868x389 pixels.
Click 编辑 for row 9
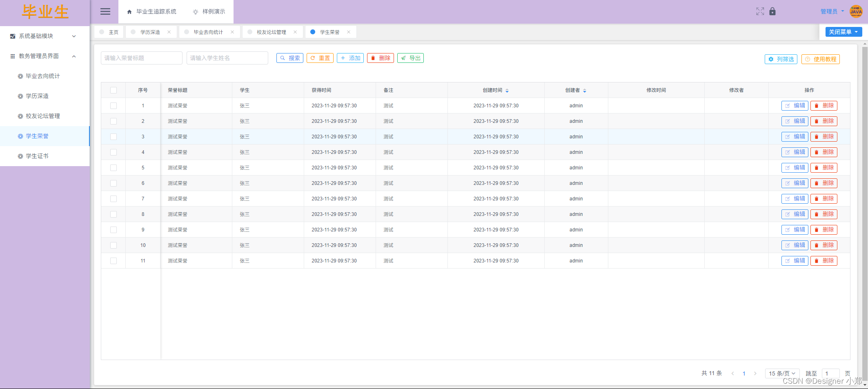(x=795, y=230)
